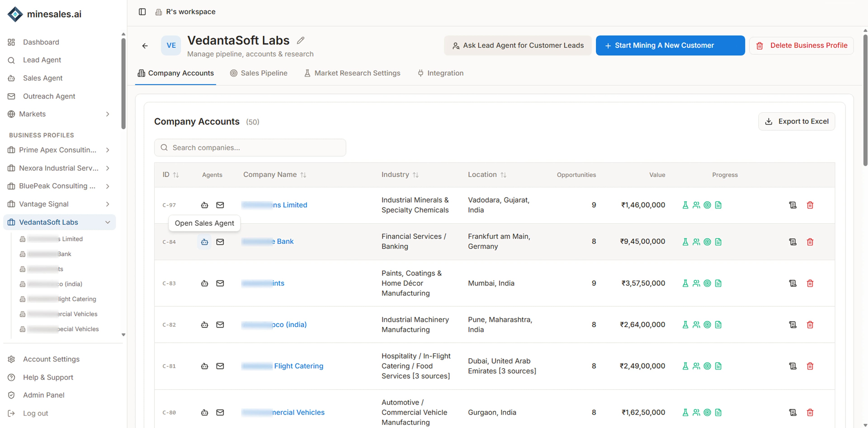Click the mail icon in row C-97
This screenshot has height=428, width=868.
(x=220, y=205)
